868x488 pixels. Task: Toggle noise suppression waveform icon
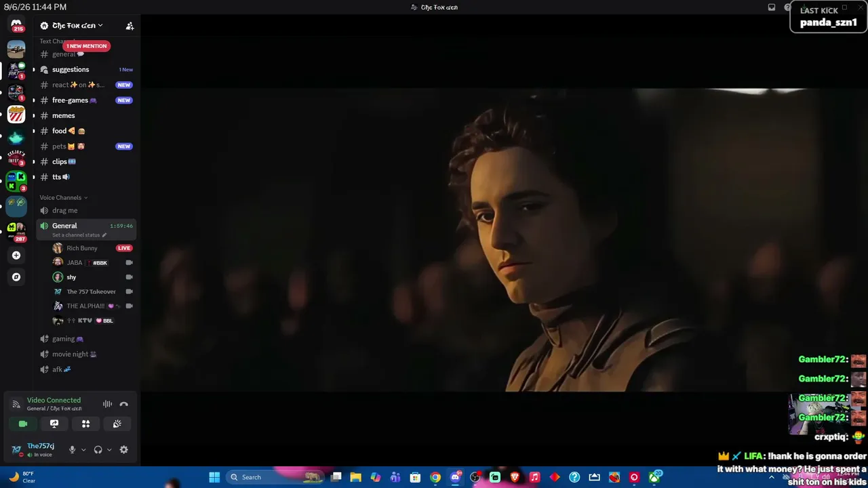(x=107, y=404)
